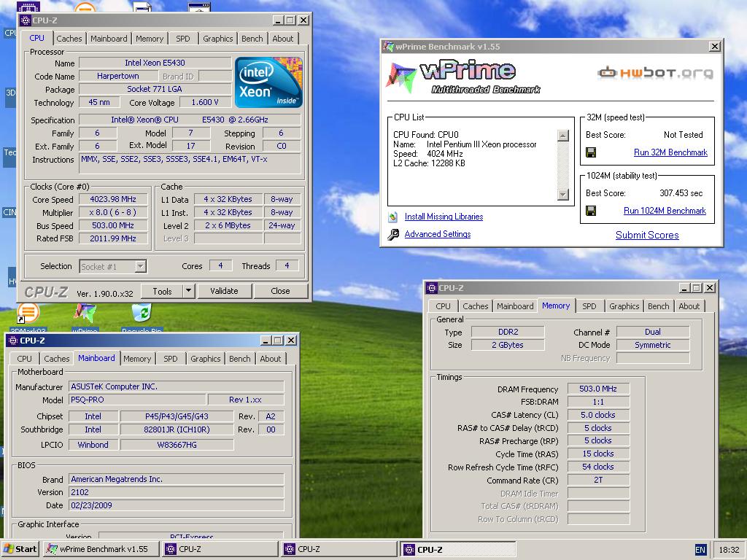Click the Windows Start button
Viewport: 747px width, 560px height.
[x=20, y=549]
